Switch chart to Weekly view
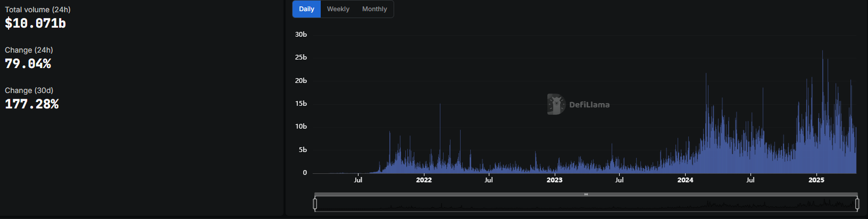Screen dimensions: 868x219 tap(338, 9)
